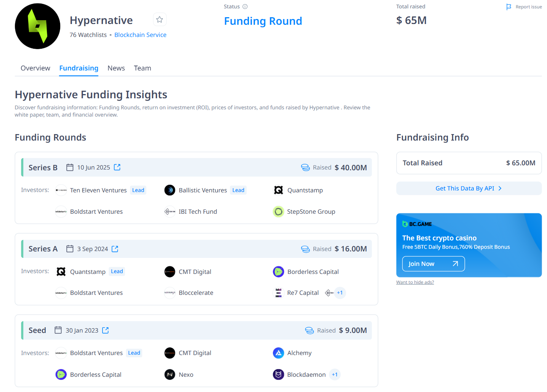Screen dimensions: 547x392
Task: Click Quantstamp logo in Series B
Action: 279,190
